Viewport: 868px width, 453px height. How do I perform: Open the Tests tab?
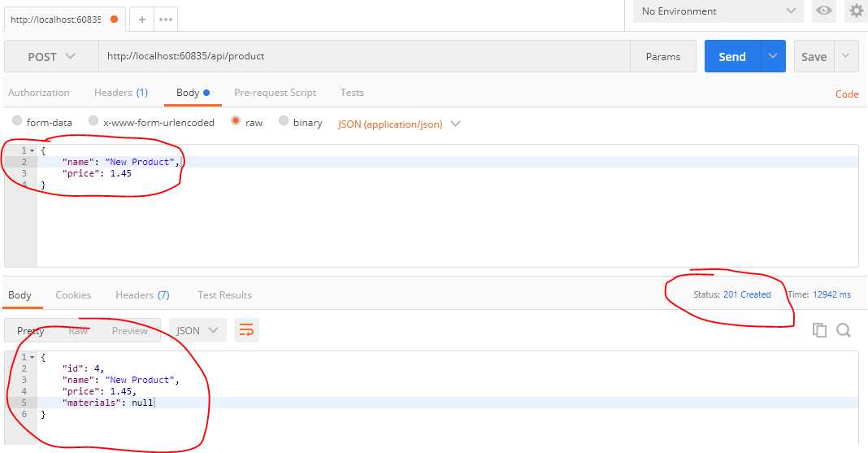click(352, 93)
